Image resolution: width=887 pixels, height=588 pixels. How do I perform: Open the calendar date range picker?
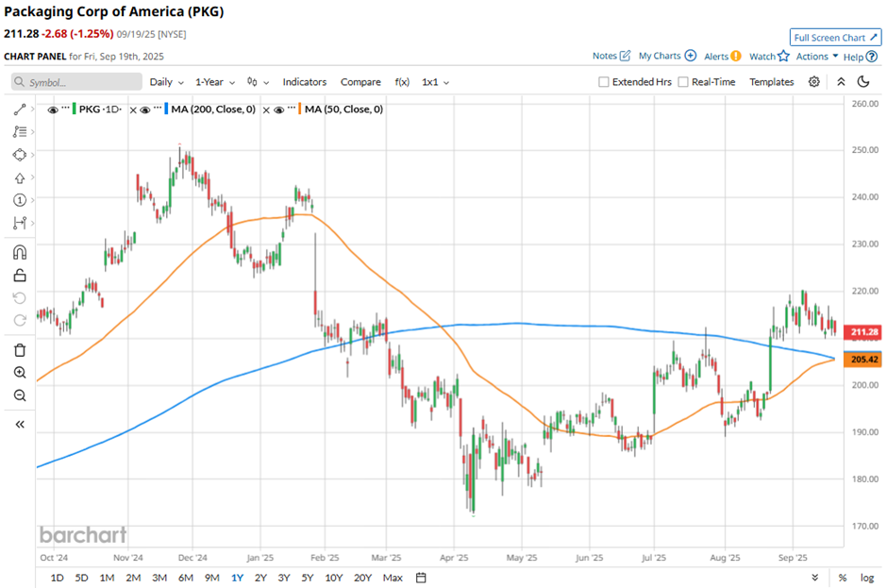tap(421, 578)
